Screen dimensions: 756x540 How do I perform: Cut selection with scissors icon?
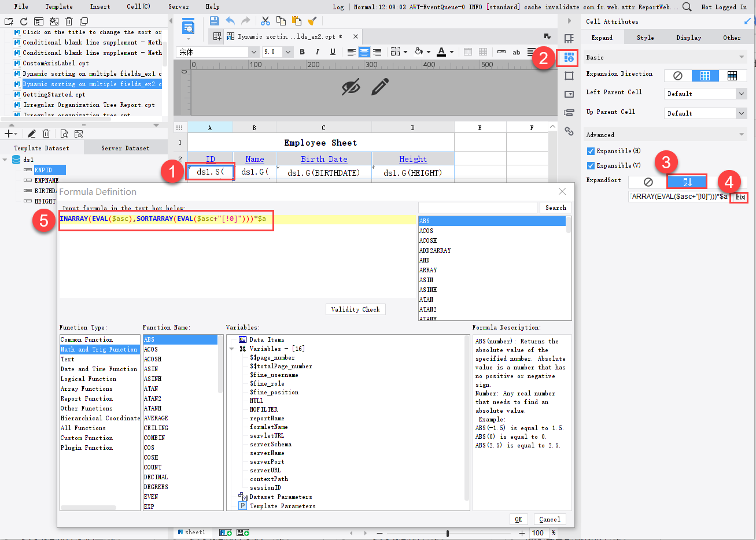pyautogui.click(x=265, y=21)
